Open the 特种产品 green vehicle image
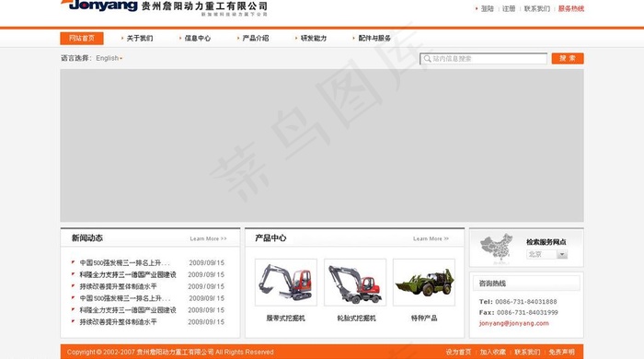This screenshot has width=644, height=359. click(424, 283)
